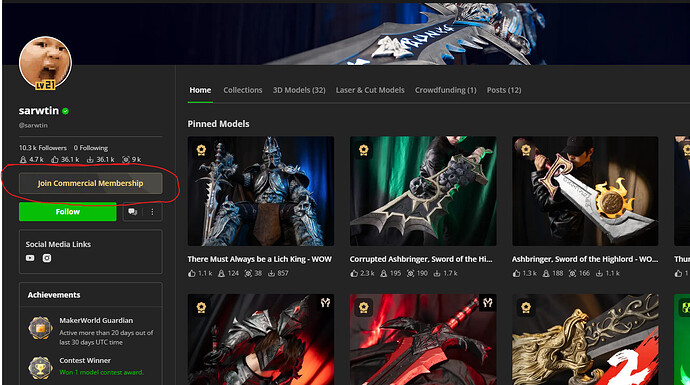Open 'Corrupted Ashbringer, Sword of the Hi...' title
The width and height of the screenshot is (690, 385).
click(421, 259)
